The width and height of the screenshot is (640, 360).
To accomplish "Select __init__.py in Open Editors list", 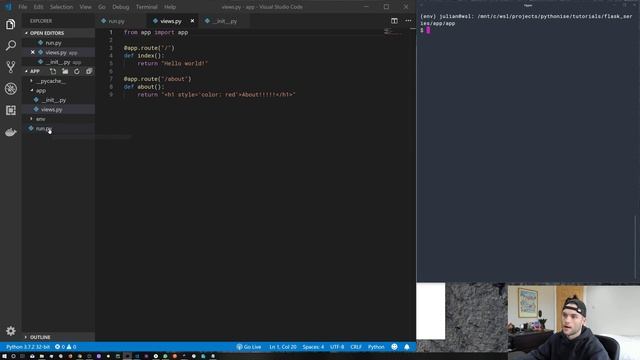I will pos(58,62).
